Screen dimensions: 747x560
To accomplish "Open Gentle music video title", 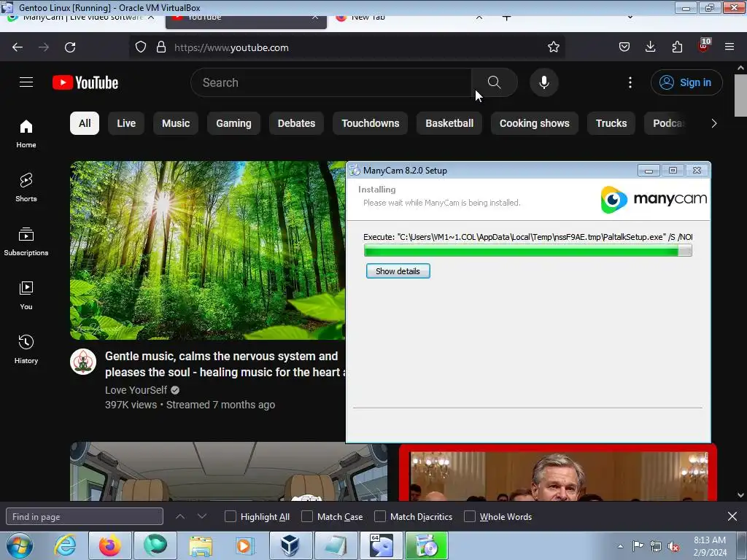I will point(225,365).
